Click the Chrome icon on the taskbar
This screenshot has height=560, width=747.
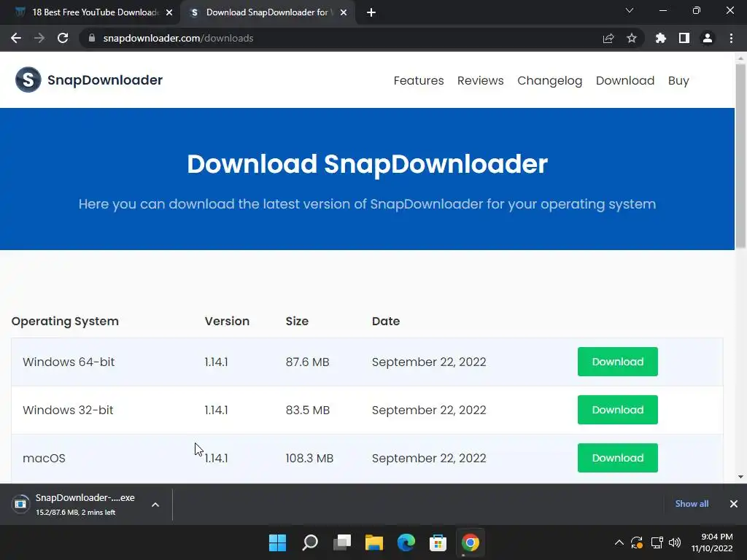(471, 542)
